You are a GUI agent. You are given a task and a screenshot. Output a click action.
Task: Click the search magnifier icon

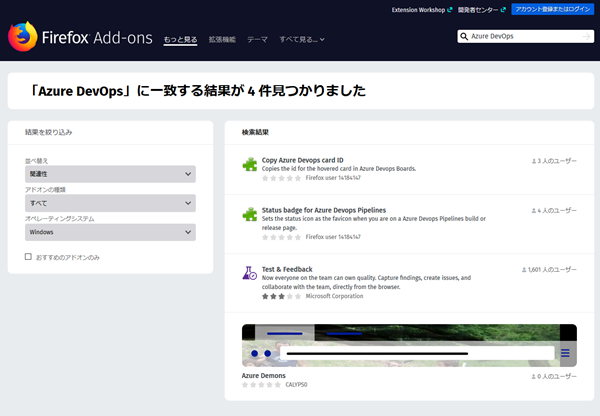(464, 36)
